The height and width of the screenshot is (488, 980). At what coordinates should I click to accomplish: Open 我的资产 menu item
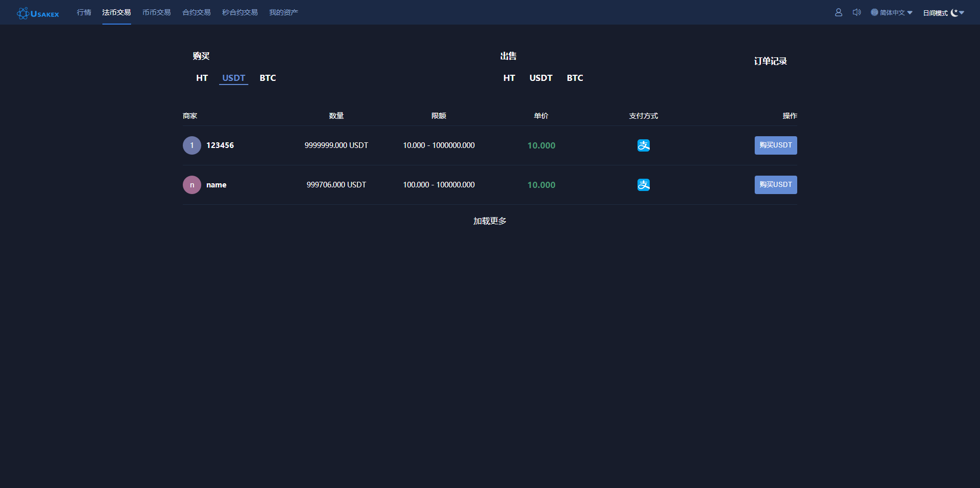283,12
